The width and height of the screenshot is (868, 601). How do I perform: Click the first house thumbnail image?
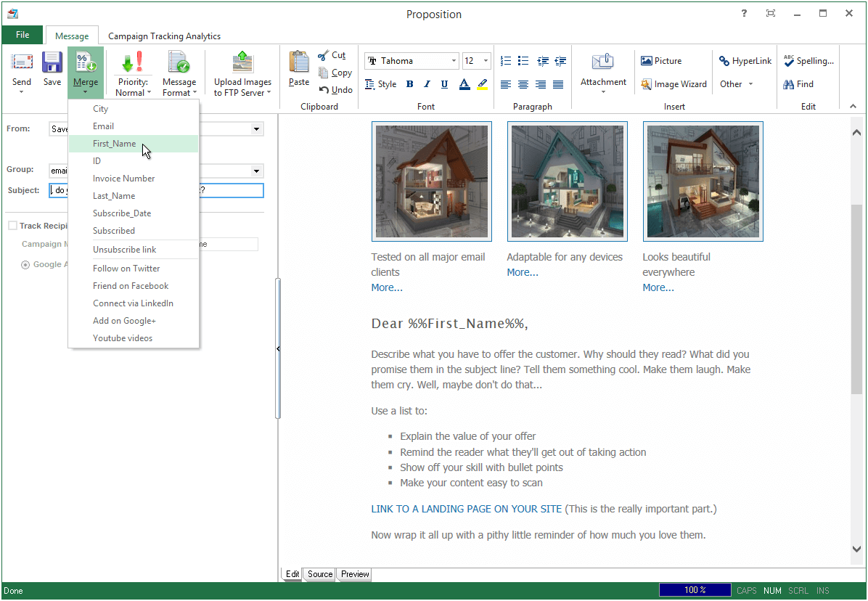pyautogui.click(x=432, y=181)
